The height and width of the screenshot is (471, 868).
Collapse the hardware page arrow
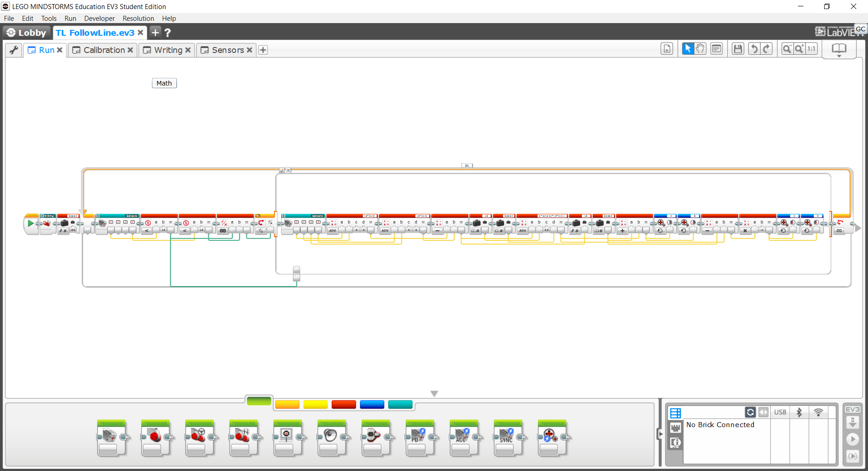pyautogui.click(x=660, y=434)
